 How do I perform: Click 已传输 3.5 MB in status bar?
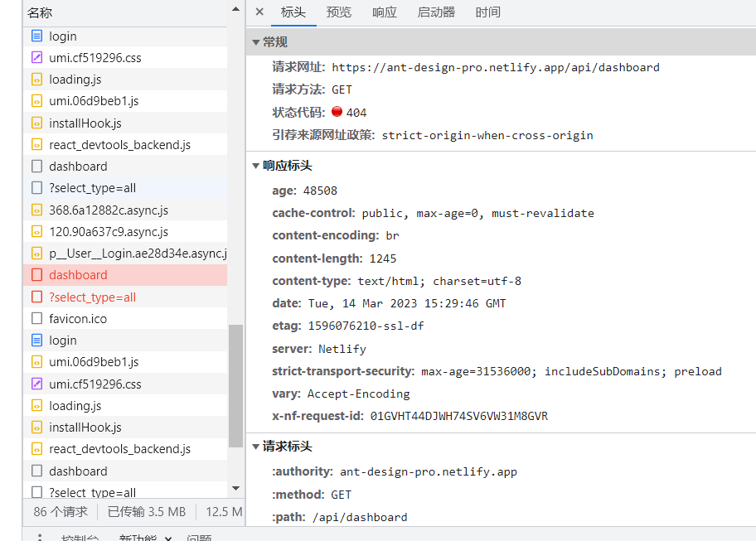pyautogui.click(x=147, y=512)
